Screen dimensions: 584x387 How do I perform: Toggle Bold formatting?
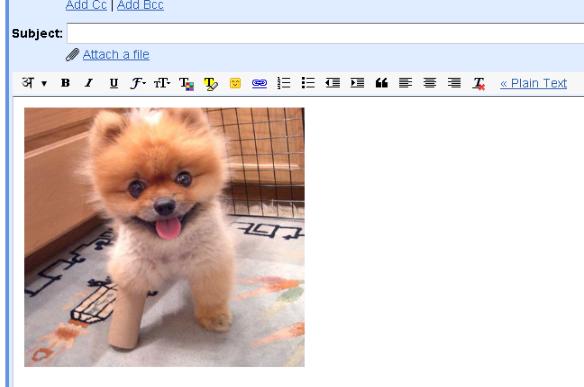click(65, 83)
